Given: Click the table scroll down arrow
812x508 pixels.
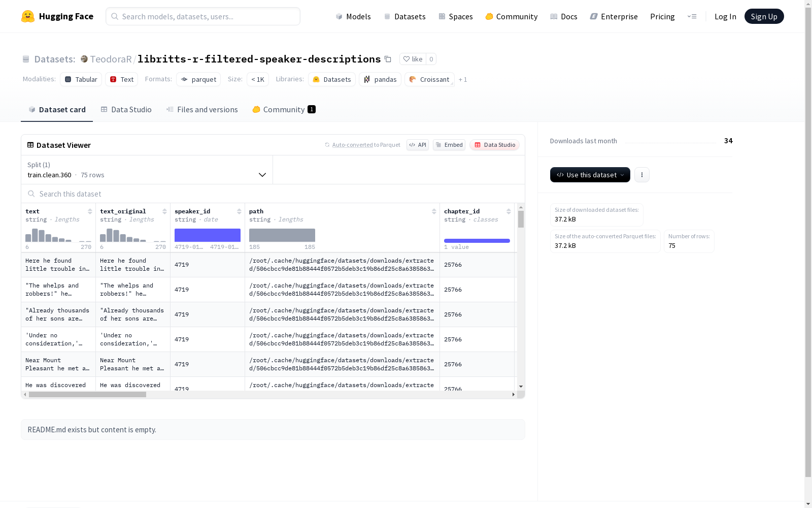Looking at the screenshot, I should 521,387.
